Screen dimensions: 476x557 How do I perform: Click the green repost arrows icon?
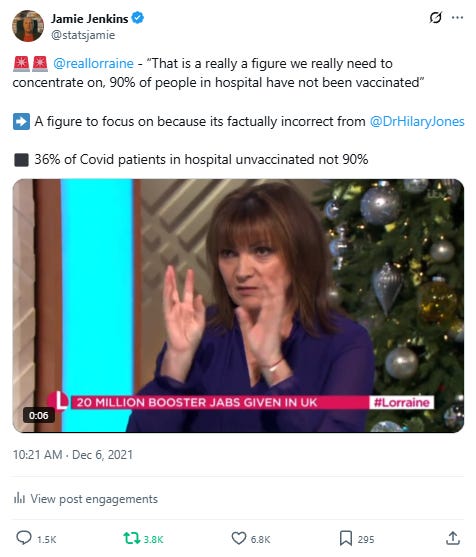[131, 538]
